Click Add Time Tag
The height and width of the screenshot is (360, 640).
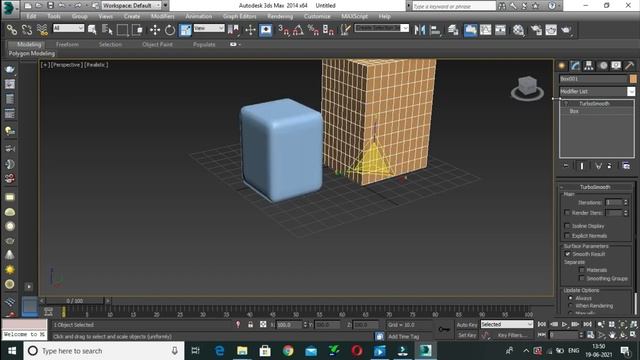click(x=403, y=336)
